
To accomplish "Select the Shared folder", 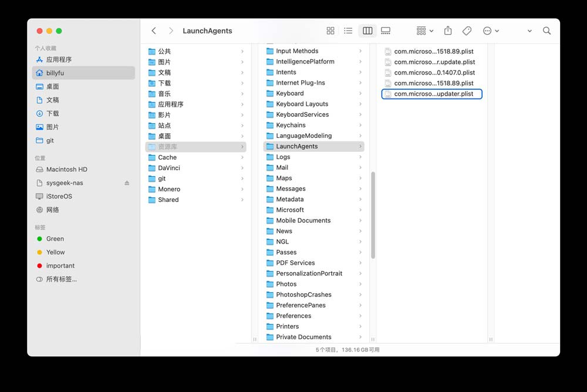I will (x=196, y=200).
